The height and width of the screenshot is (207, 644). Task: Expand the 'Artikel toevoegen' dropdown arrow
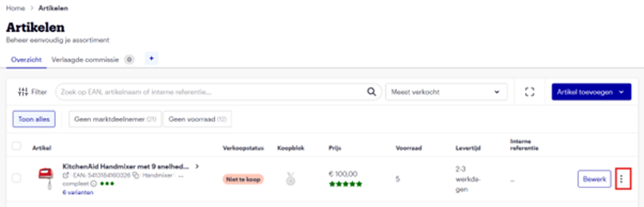[x=621, y=92]
